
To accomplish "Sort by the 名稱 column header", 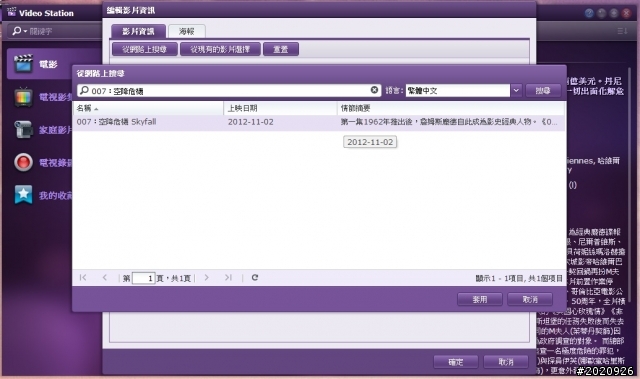I will [148, 108].
